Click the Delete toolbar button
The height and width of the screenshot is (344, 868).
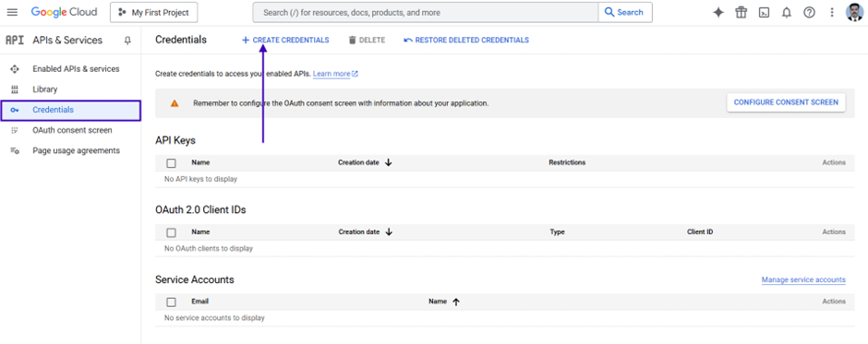[367, 41]
